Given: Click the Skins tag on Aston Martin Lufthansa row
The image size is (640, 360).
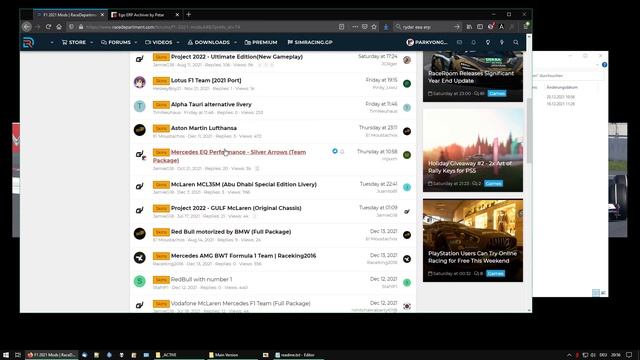Looking at the screenshot, I should tap(161, 129).
